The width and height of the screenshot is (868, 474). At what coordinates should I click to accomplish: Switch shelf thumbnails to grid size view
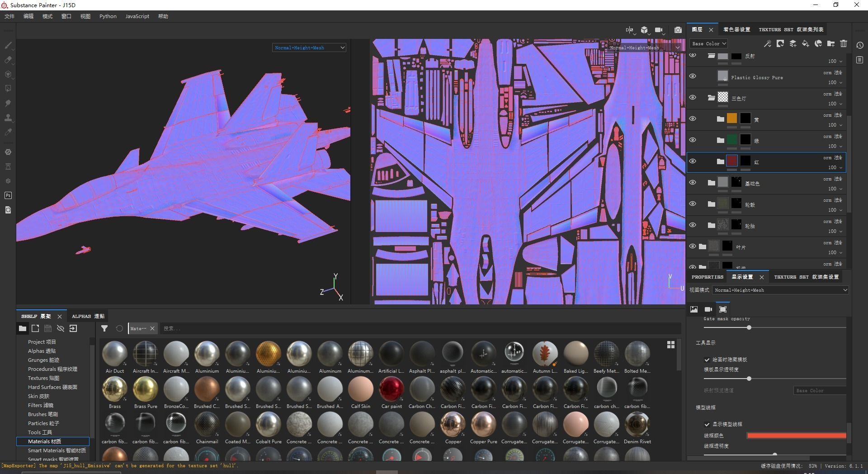(x=671, y=345)
